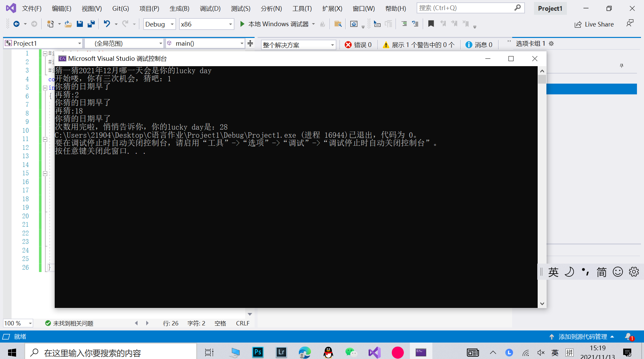
Task: Save the current file with the disk icon
Action: point(80,24)
